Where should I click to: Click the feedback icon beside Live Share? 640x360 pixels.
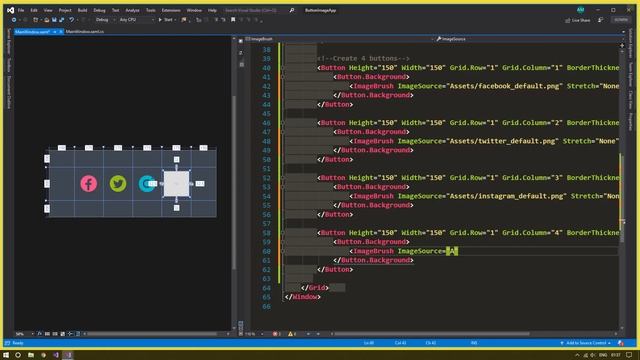pos(600,20)
